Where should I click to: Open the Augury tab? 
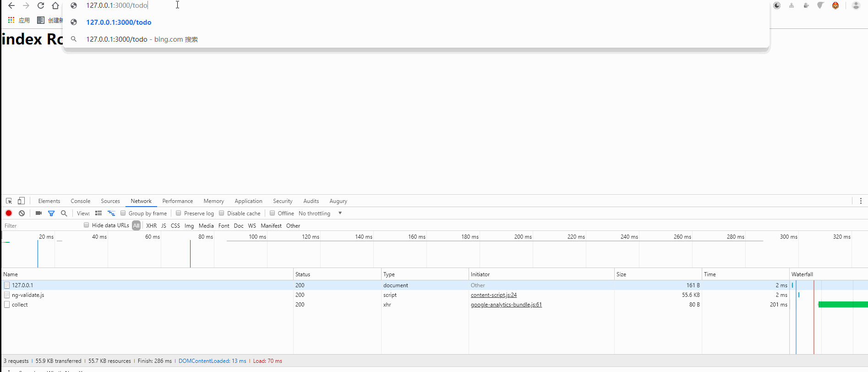coord(338,201)
